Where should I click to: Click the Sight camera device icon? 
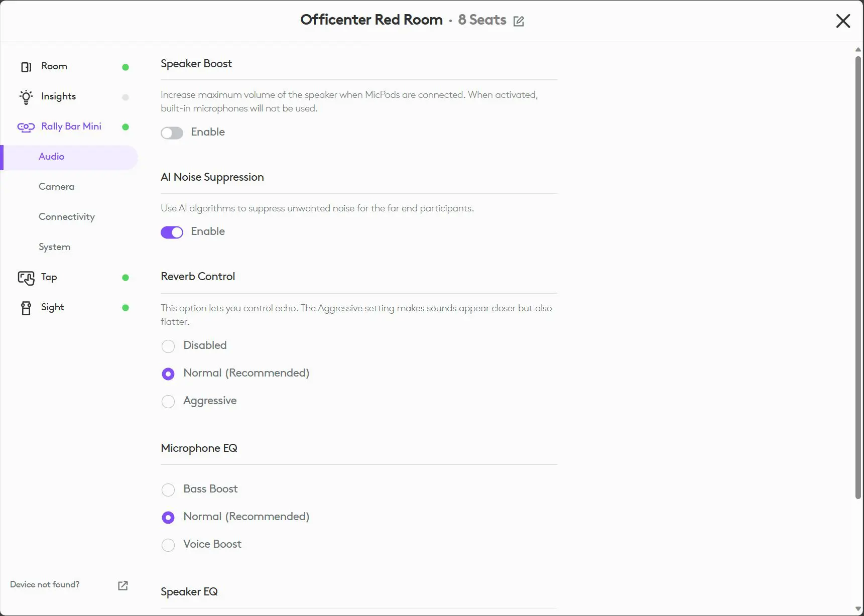(26, 308)
